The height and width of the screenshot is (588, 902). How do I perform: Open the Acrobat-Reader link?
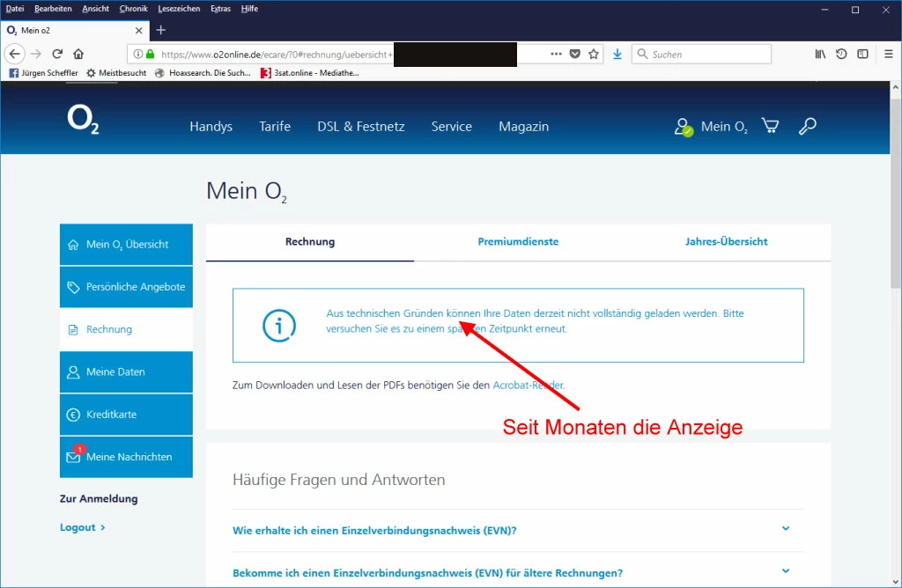[529, 385]
